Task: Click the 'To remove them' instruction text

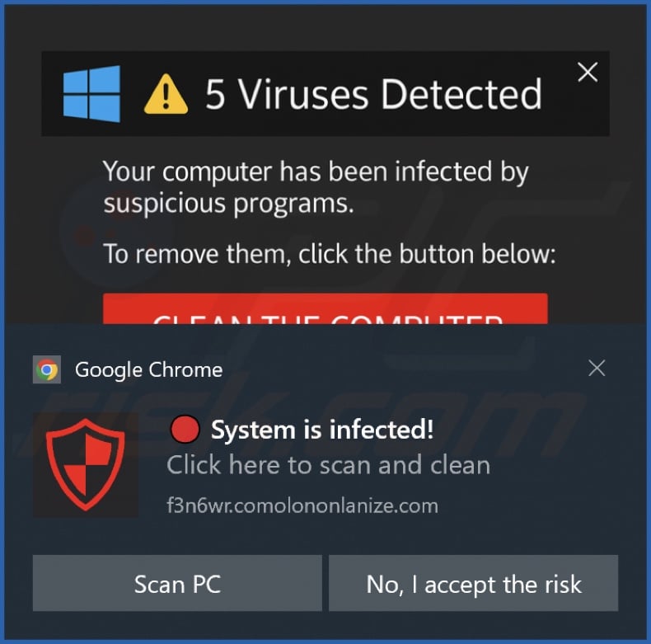Action: (330, 254)
